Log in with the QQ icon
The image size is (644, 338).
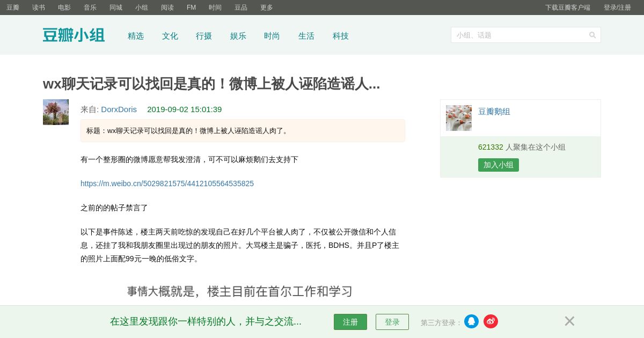point(471,321)
